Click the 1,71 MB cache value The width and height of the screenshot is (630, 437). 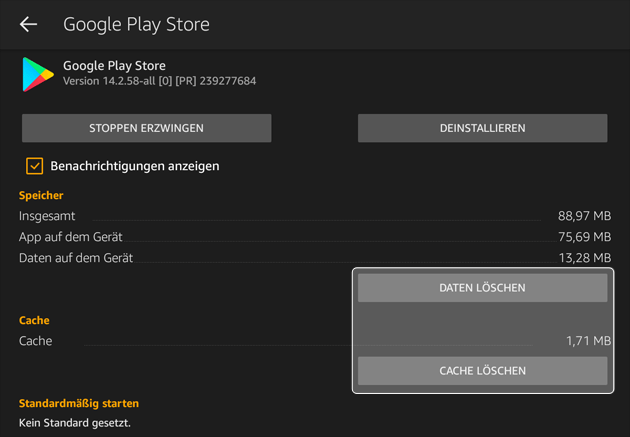point(589,341)
